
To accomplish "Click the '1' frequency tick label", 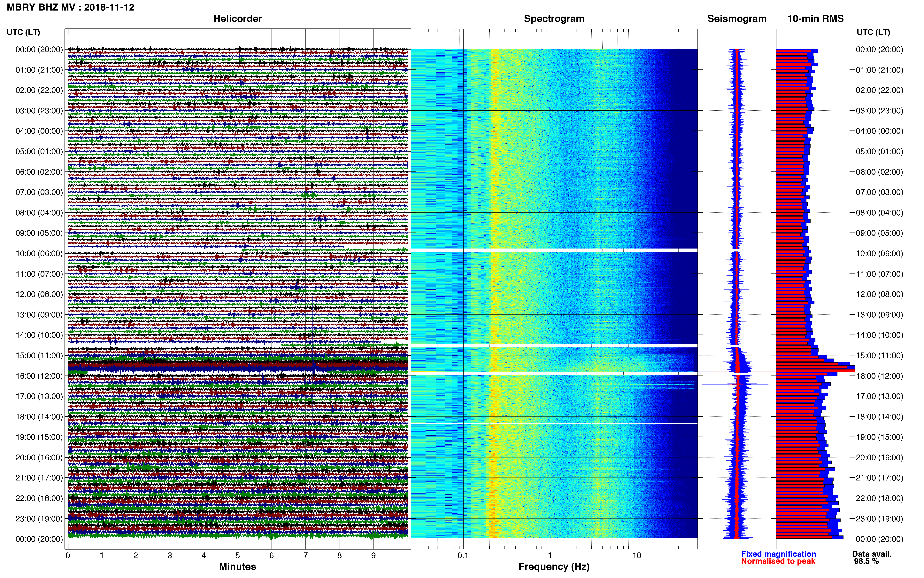I will pyautogui.click(x=550, y=555).
